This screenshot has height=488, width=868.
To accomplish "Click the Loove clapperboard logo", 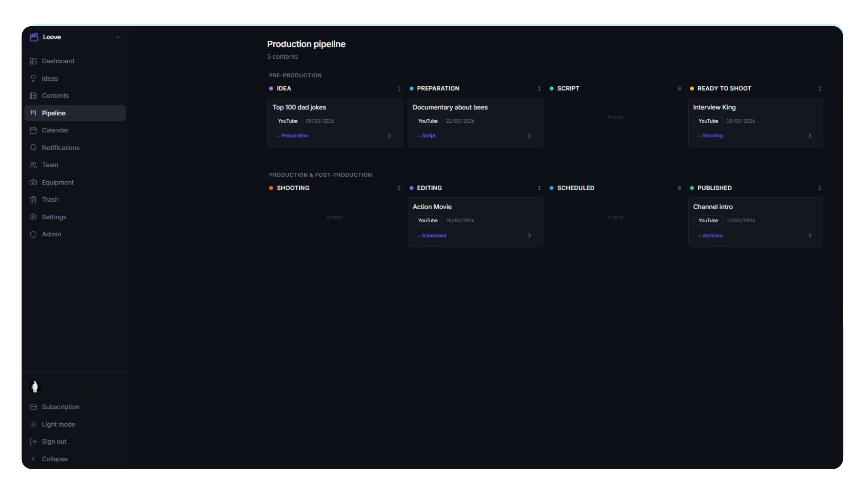I will [x=34, y=37].
